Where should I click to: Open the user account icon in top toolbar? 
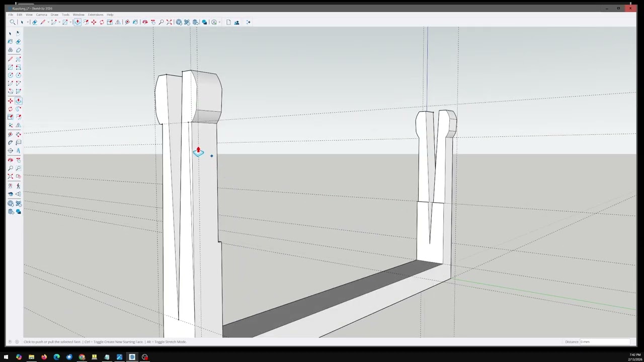pyautogui.click(x=214, y=22)
